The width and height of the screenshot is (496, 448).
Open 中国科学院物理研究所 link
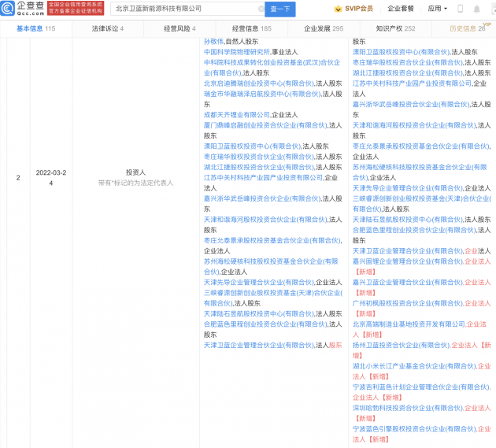[x=237, y=52]
